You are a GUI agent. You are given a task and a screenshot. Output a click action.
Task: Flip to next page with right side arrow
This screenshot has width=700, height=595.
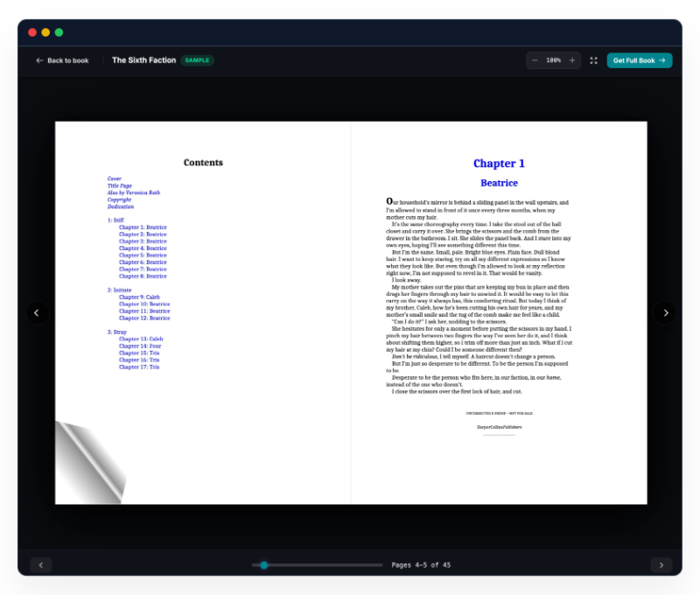[x=665, y=313]
